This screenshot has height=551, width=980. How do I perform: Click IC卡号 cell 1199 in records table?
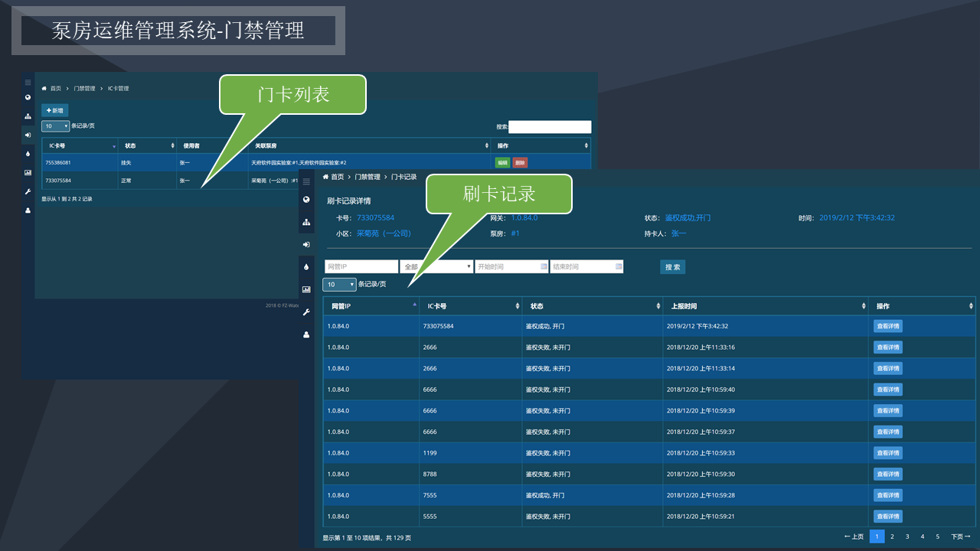pos(430,453)
